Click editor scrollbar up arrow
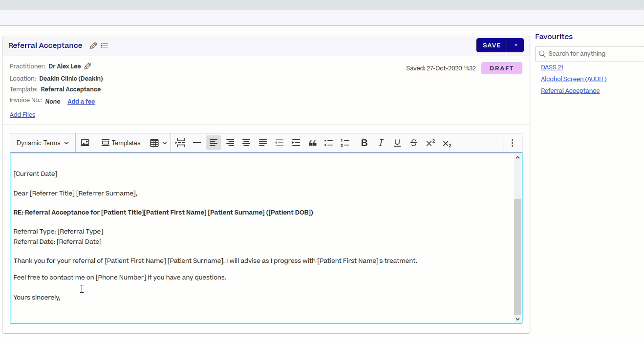644x345 pixels. (x=518, y=157)
